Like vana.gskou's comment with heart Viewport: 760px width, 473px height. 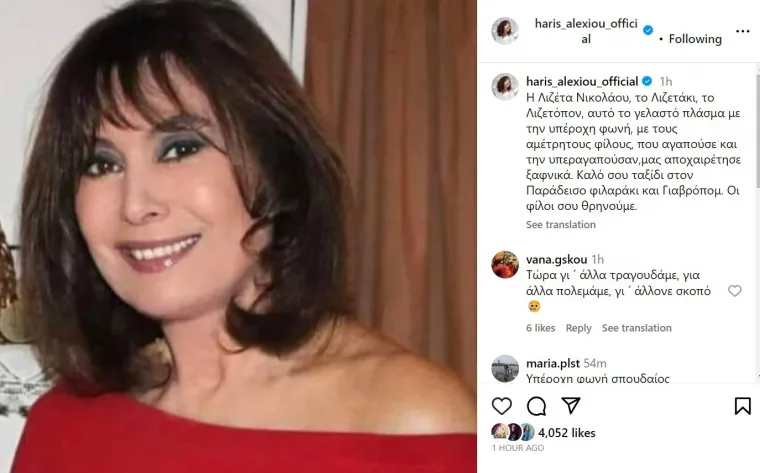[735, 291]
